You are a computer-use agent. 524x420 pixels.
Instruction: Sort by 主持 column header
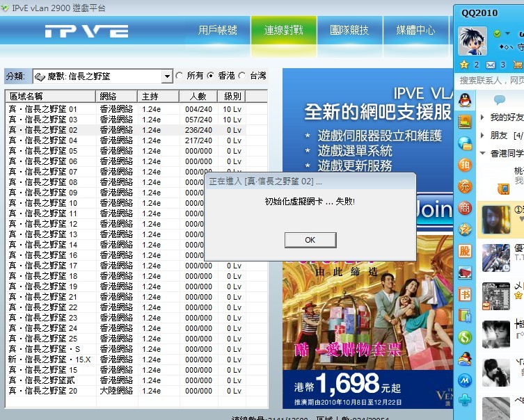pos(158,97)
